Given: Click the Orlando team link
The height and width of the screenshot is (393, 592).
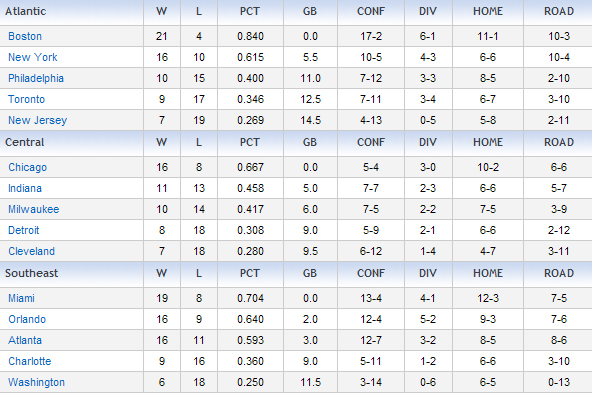Looking at the screenshot, I should (27, 319).
